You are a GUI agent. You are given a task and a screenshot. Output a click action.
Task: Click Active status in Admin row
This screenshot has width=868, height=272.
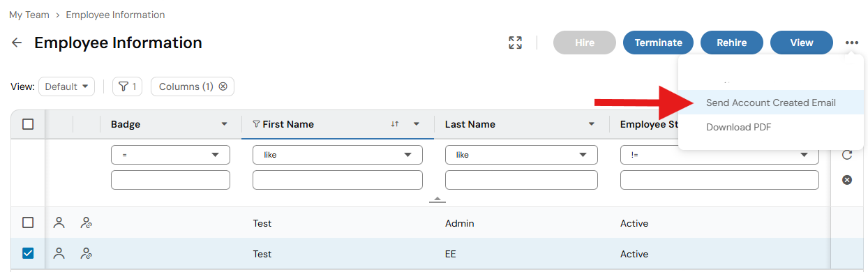634,223
